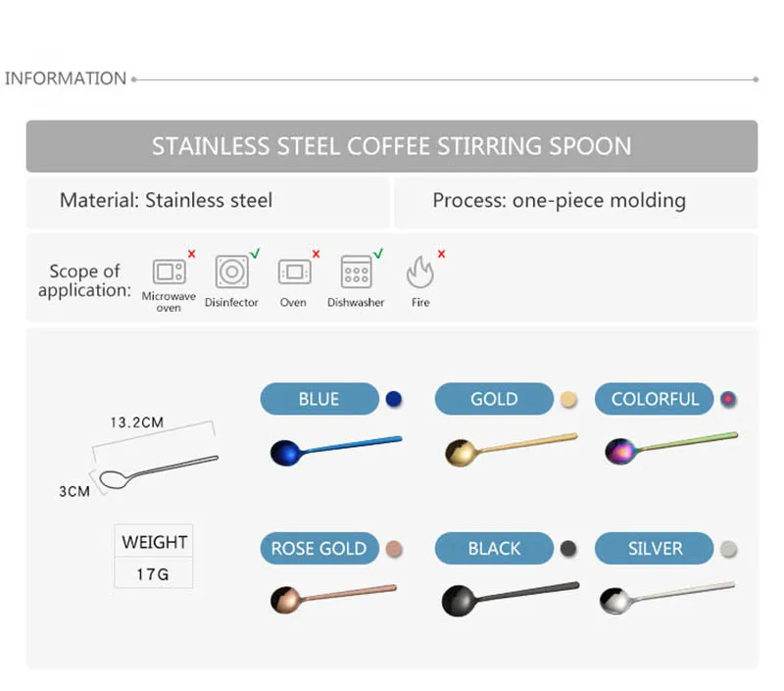
Task: Pick the SILVER color label
Action: [x=654, y=549]
